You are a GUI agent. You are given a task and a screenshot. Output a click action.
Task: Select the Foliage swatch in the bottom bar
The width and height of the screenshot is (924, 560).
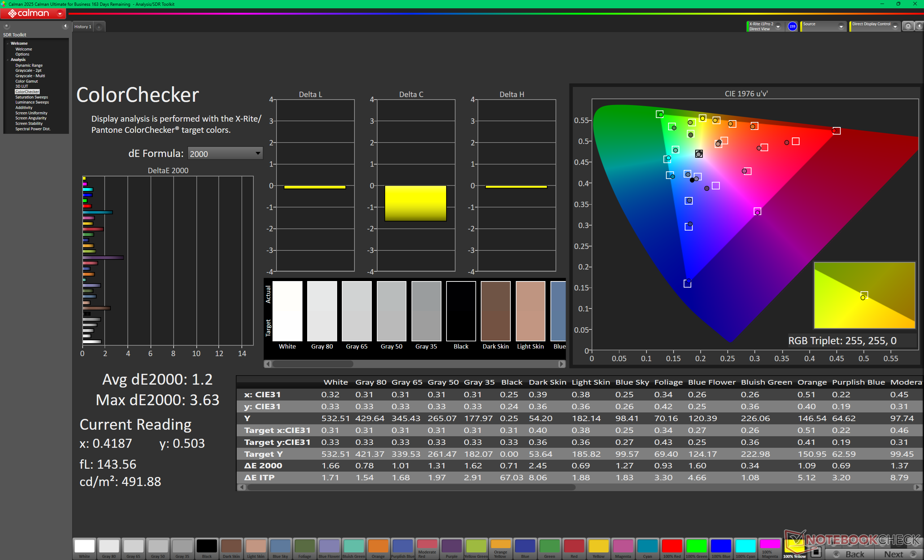(x=305, y=549)
